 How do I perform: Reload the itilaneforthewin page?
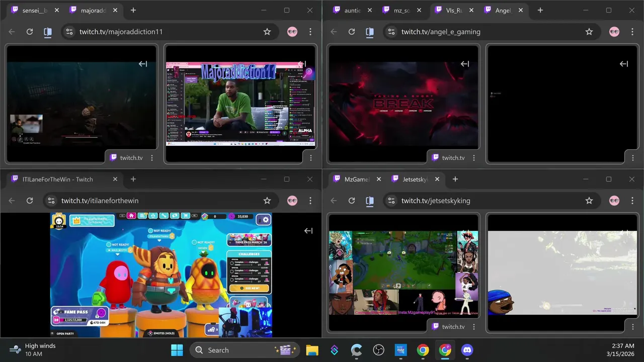(30, 201)
